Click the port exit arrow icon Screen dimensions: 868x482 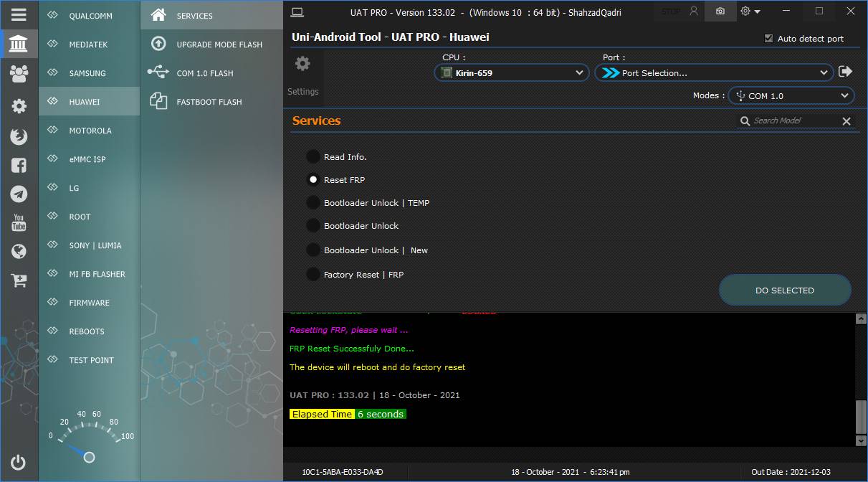(845, 72)
